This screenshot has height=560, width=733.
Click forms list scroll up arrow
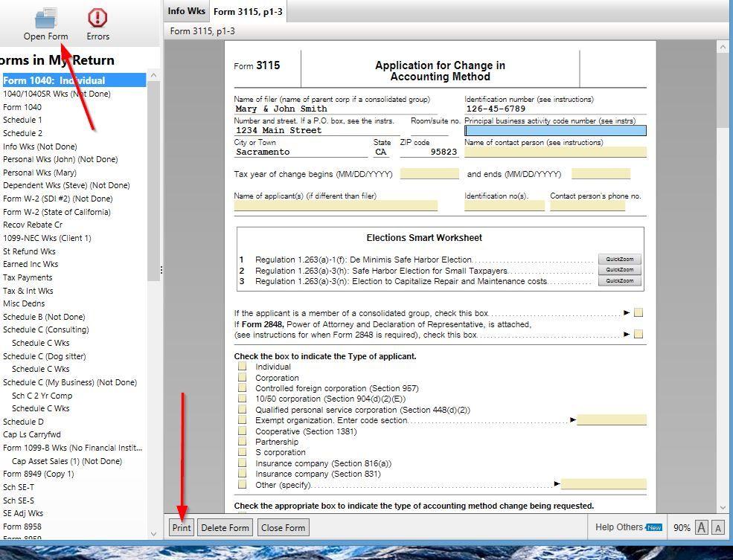pyautogui.click(x=153, y=75)
